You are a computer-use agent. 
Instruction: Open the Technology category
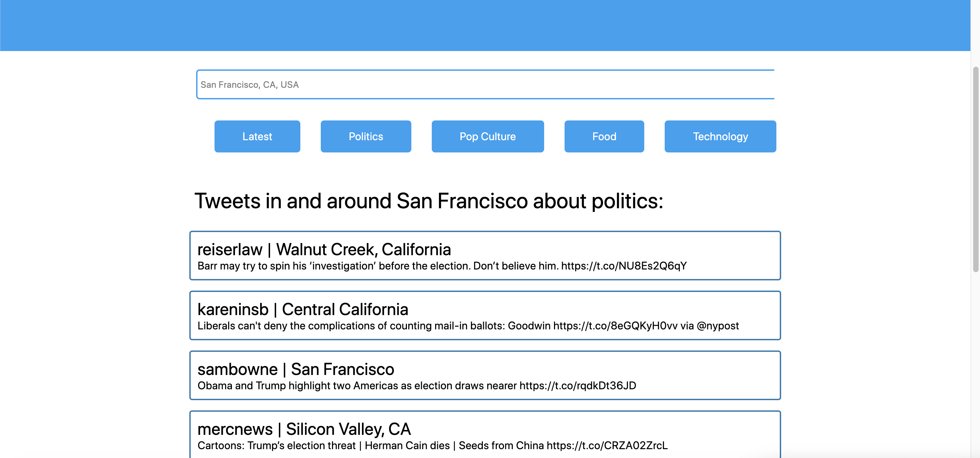point(720,136)
